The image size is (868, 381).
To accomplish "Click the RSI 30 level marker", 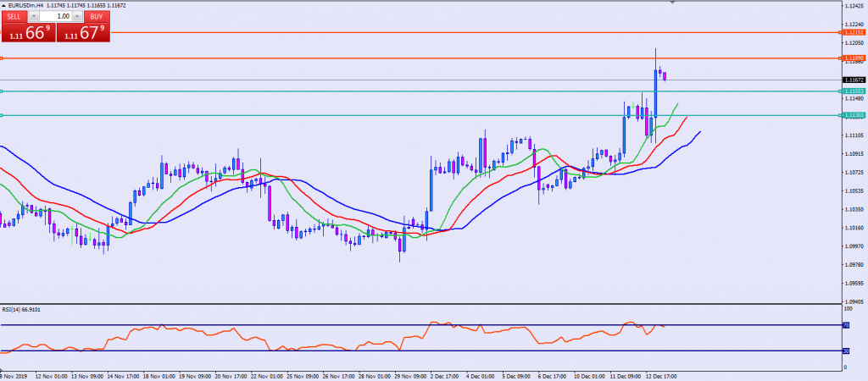I will 848,351.
